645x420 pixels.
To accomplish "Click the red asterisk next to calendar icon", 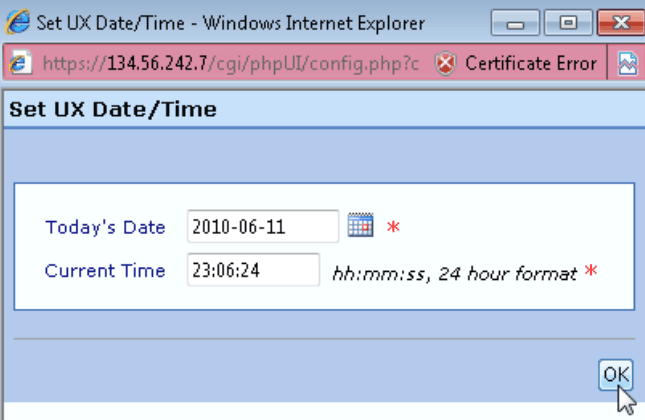I will pos(393,227).
